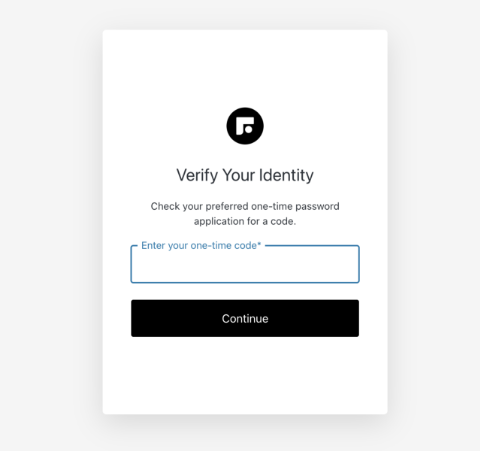
Task: Click the white square shape in logo
Action: (245, 126)
